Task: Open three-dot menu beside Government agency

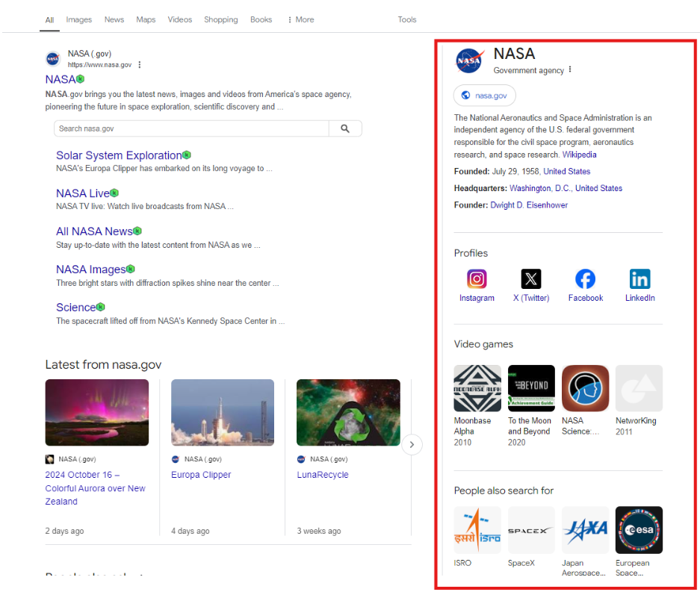Action: tap(570, 69)
